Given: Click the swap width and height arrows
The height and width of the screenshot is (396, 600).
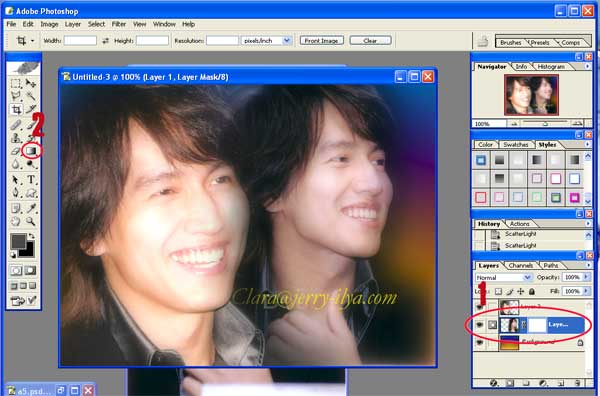Looking at the screenshot, I should [106, 41].
